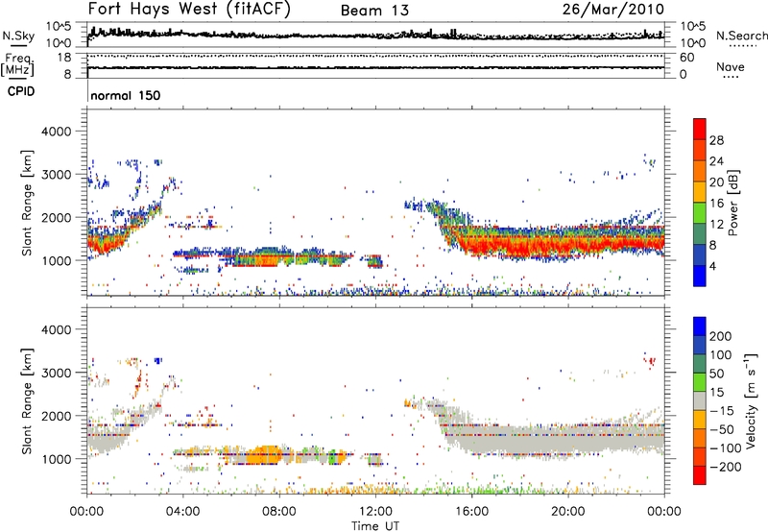The width and height of the screenshot is (768, 532).
Task: Select the "CPID" row label
Action: coord(21,91)
